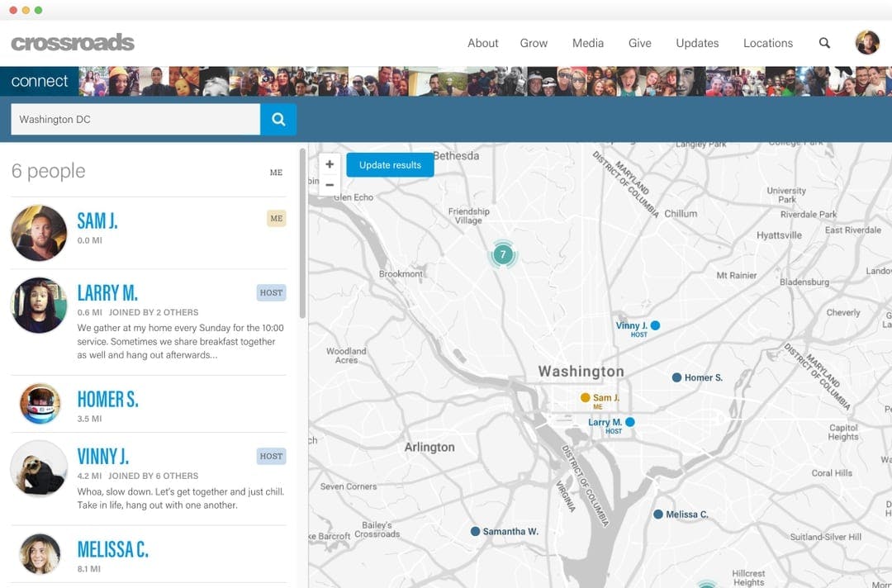Open Melissa C.'s profile photo
Image resolution: width=892 pixels, height=588 pixels.
[x=40, y=554]
